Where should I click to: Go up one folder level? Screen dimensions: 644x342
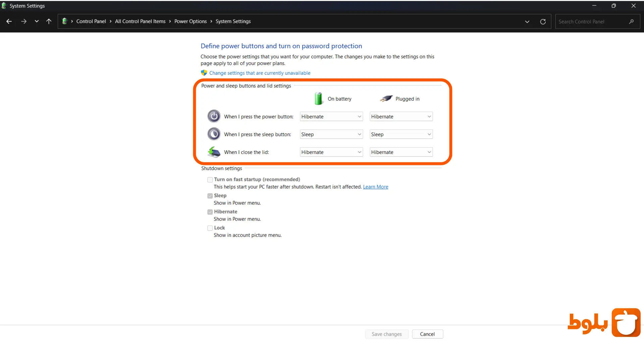49,21
